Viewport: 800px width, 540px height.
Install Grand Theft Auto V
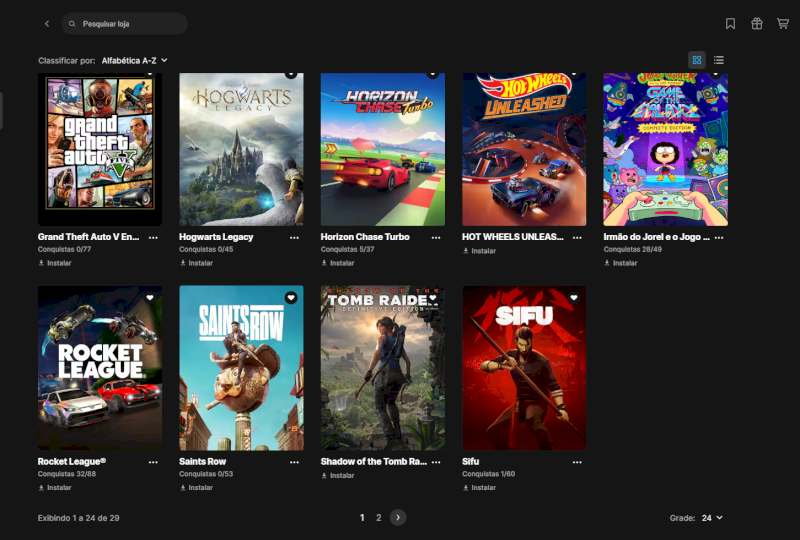[55, 263]
